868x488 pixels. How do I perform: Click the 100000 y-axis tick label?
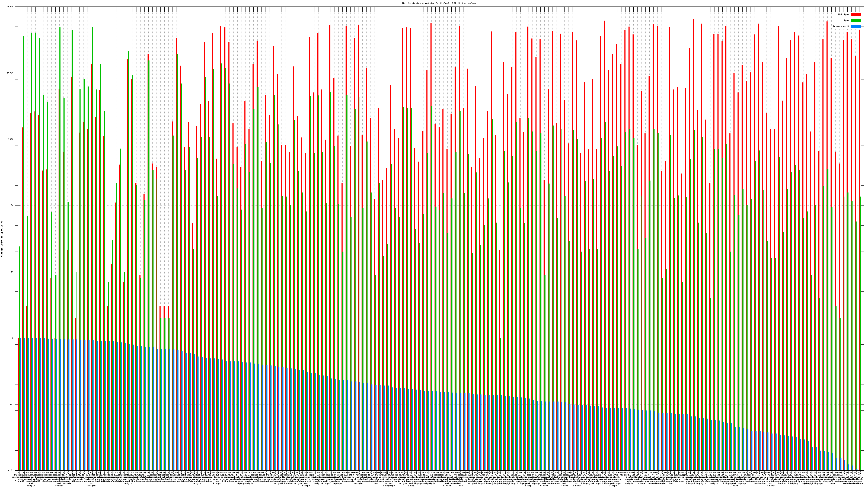(x=10, y=7)
